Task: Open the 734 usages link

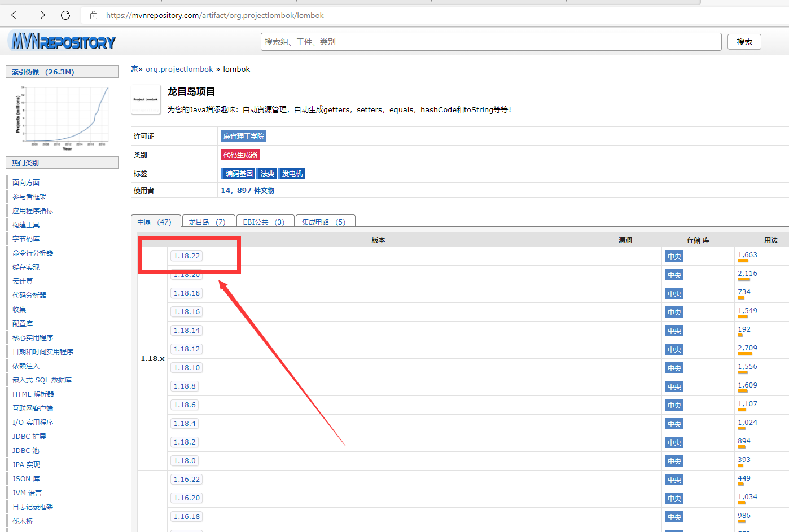Action: coord(744,292)
